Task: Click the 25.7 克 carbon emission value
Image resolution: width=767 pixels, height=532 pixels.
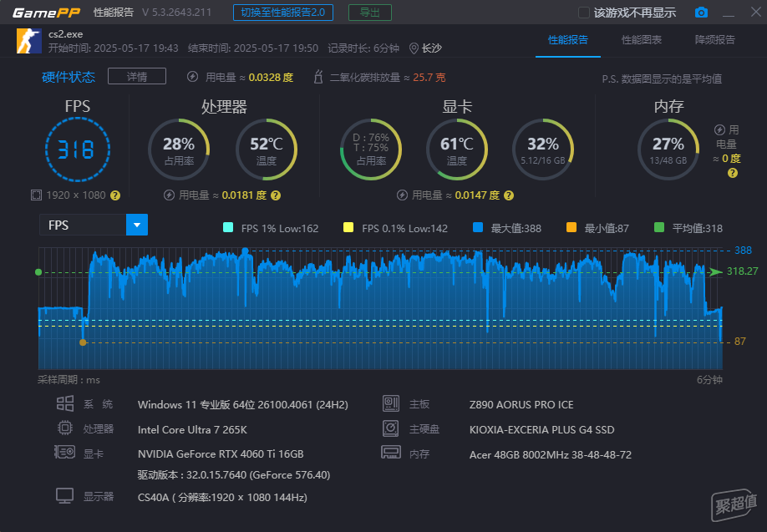Action: point(429,78)
